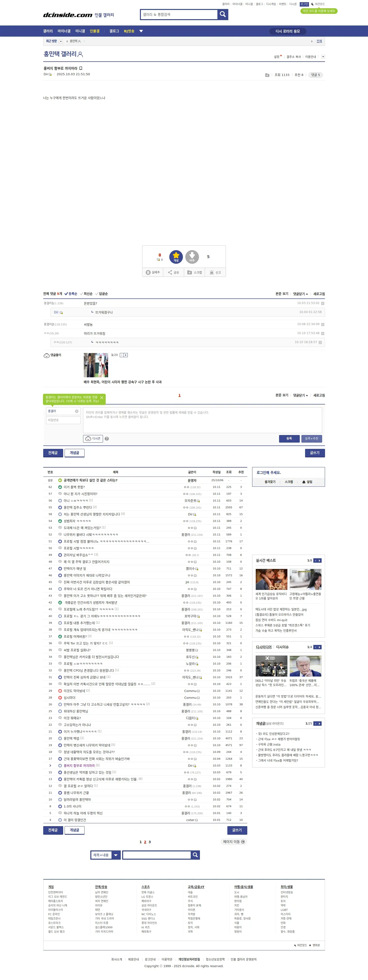Click the 새로고침 link above the comments
Image resolution: width=368 pixels, height=980 pixels.
click(x=319, y=294)
